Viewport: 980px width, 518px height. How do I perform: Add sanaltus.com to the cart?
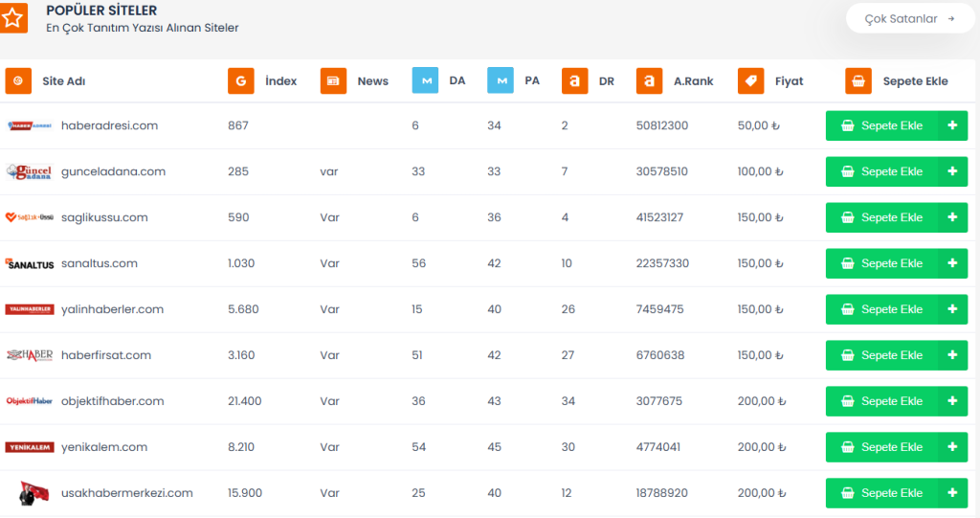coord(896,263)
